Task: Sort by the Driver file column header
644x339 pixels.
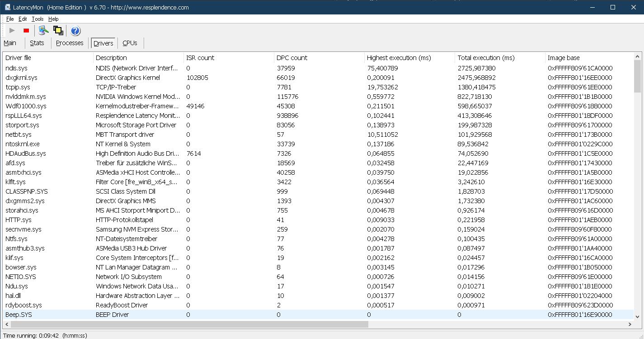Action: coord(48,58)
